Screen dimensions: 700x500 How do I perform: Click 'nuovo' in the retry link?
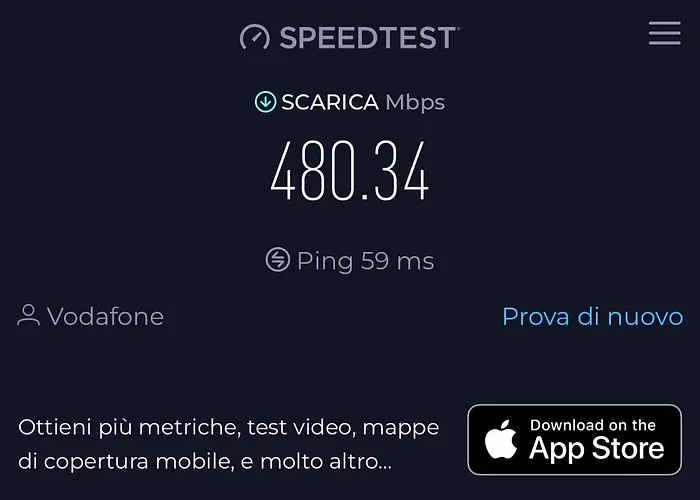tap(645, 317)
